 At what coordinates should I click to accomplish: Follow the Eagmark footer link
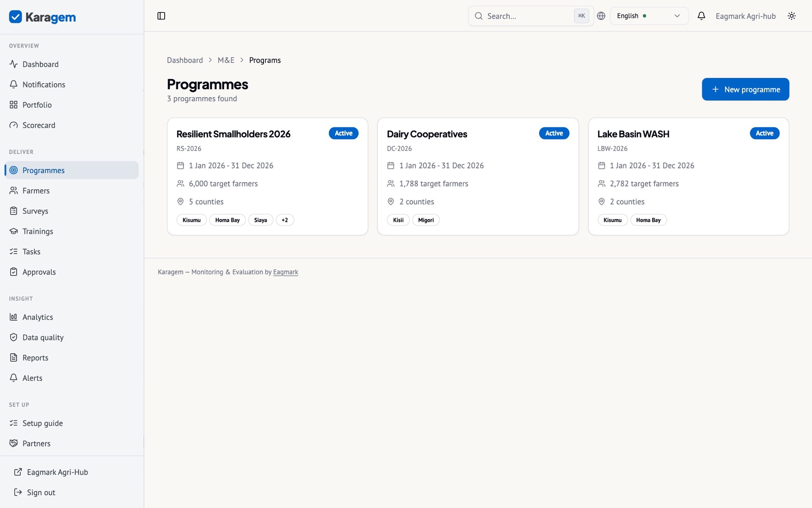click(286, 272)
